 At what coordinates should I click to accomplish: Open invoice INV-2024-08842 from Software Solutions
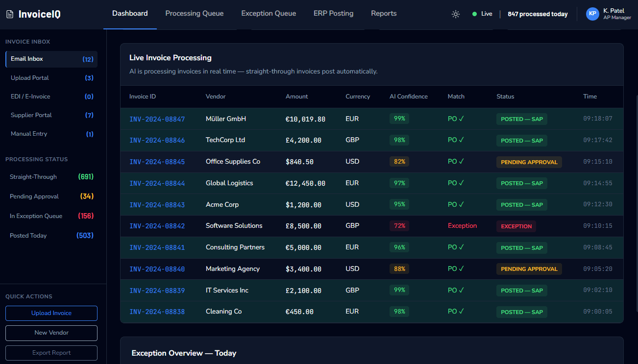[x=157, y=226]
